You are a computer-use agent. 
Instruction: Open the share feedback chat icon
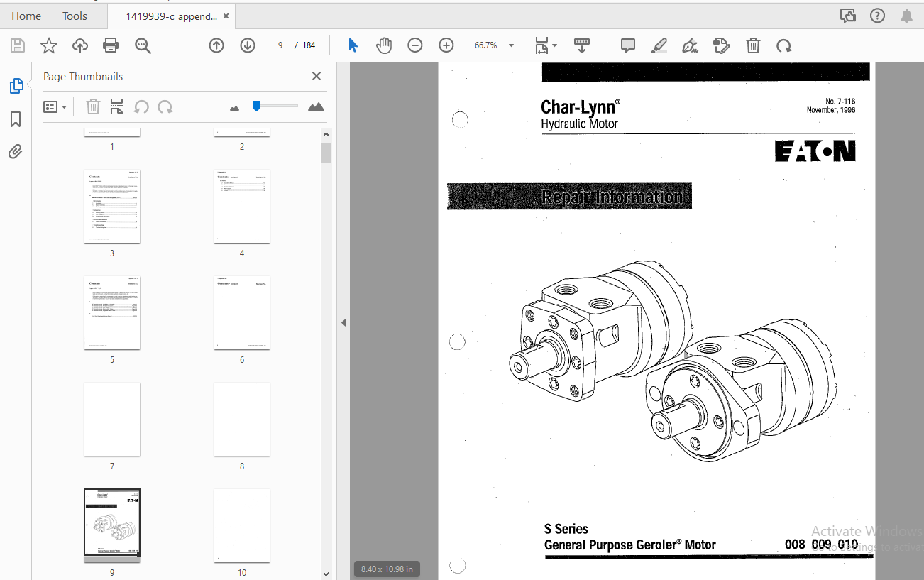[x=848, y=16]
